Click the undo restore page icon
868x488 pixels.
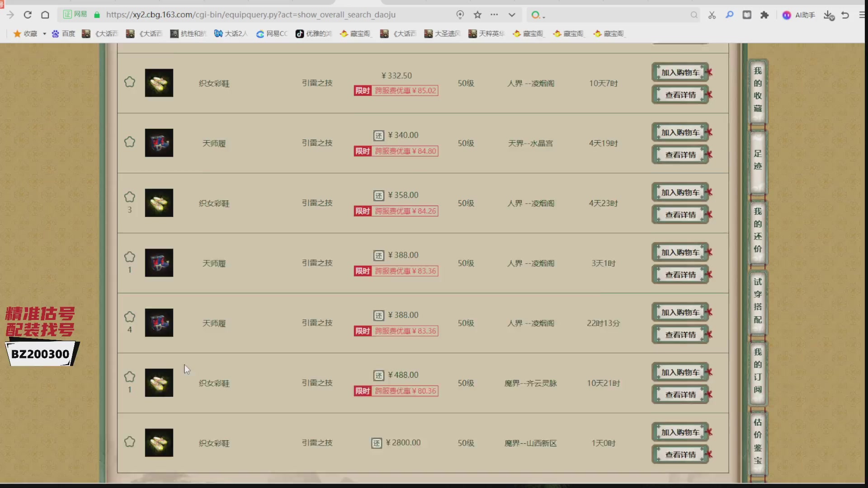pyautogui.click(x=845, y=15)
